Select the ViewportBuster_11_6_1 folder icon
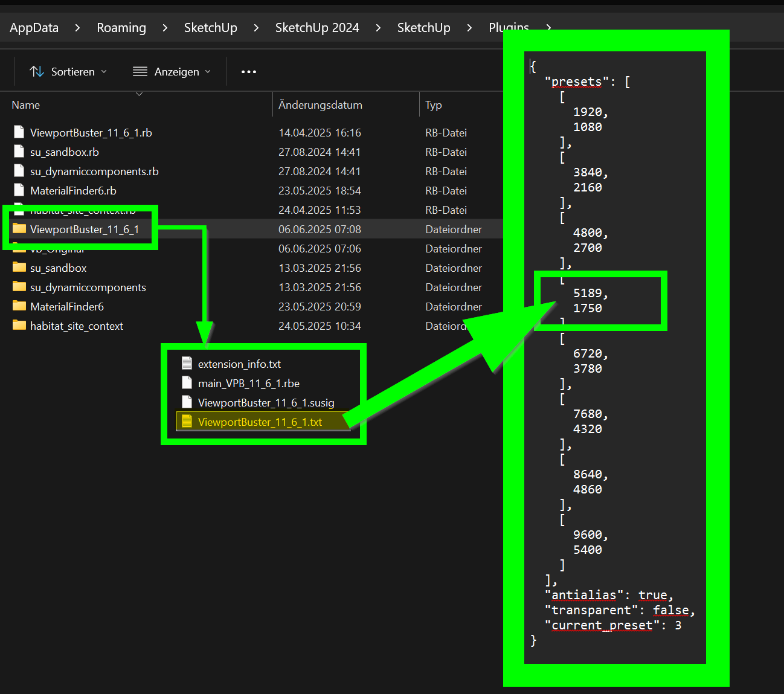Viewport: 784px width, 694px height. point(19,229)
